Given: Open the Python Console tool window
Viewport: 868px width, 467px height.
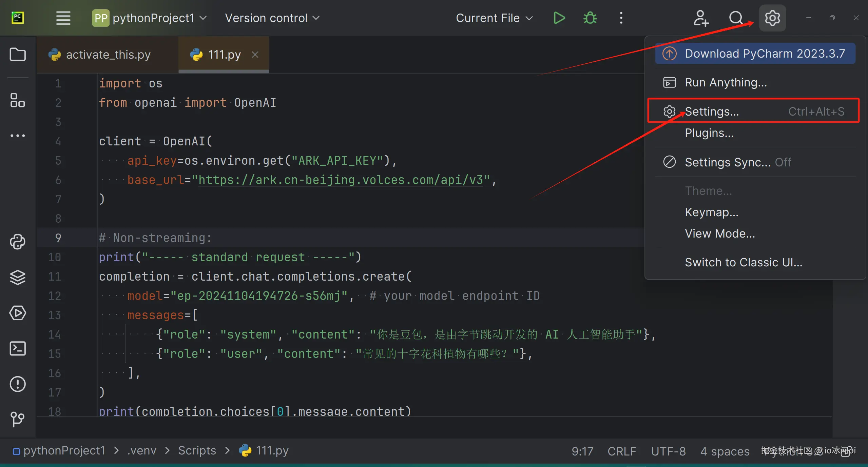Looking at the screenshot, I should click(18, 242).
